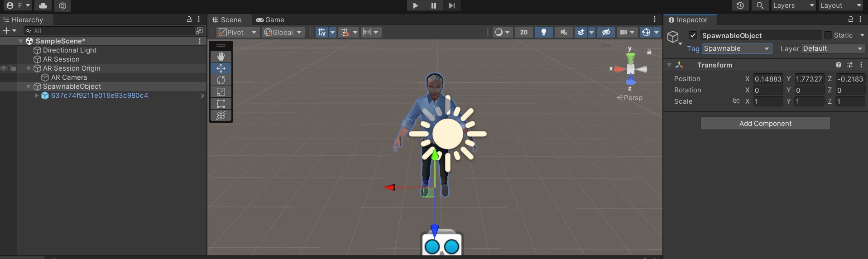
Task: Open Unity cloud services icon
Action: [x=43, y=5]
